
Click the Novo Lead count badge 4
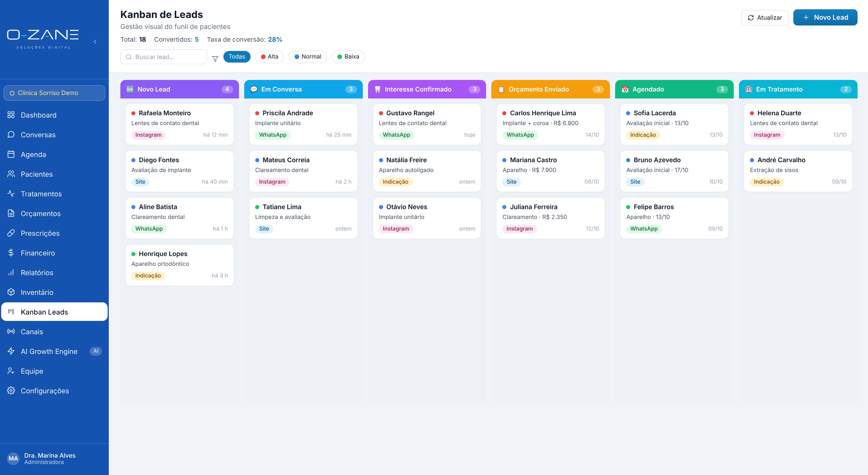click(x=227, y=89)
